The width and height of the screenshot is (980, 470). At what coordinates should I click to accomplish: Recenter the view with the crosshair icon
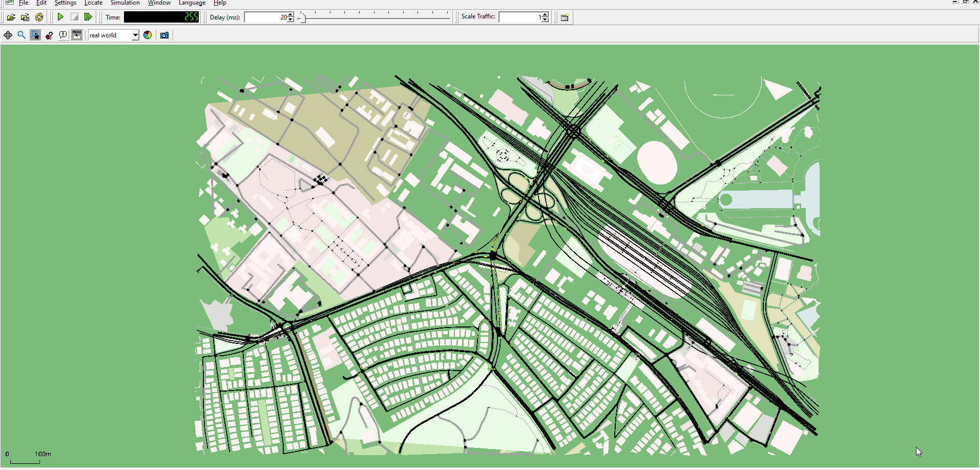point(8,35)
